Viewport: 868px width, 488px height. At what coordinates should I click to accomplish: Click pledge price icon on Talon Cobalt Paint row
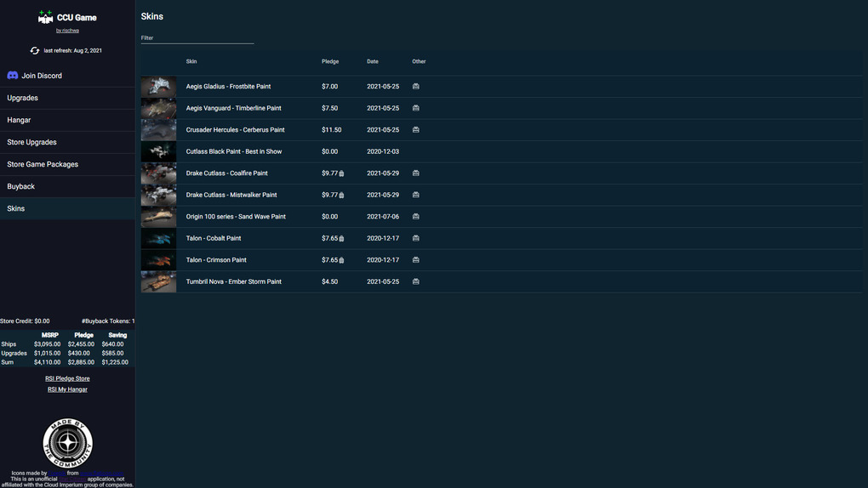tap(342, 239)
